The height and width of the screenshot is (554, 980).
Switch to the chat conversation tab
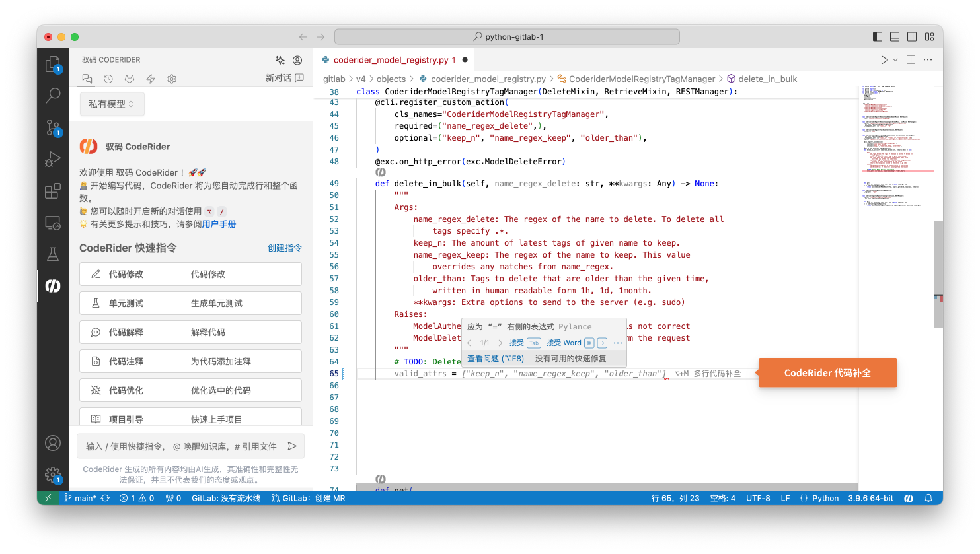[87, 79]
